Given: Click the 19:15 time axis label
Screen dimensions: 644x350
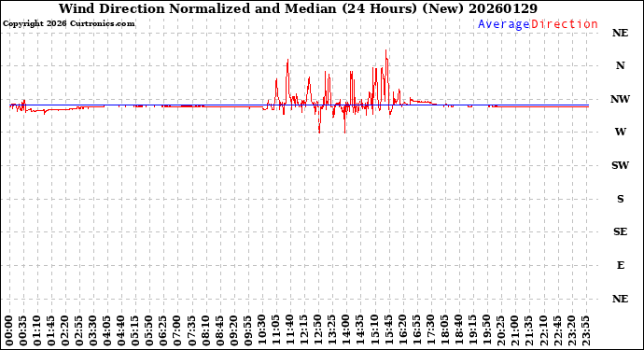Looking at the screenshot, I should click(x=472, y=331).
